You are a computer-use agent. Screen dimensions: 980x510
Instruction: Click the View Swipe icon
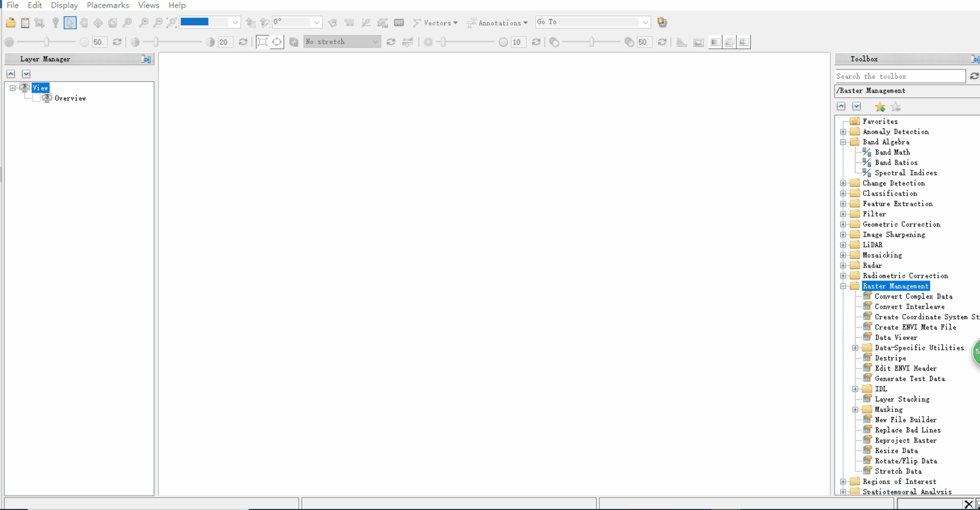[744, 42]
